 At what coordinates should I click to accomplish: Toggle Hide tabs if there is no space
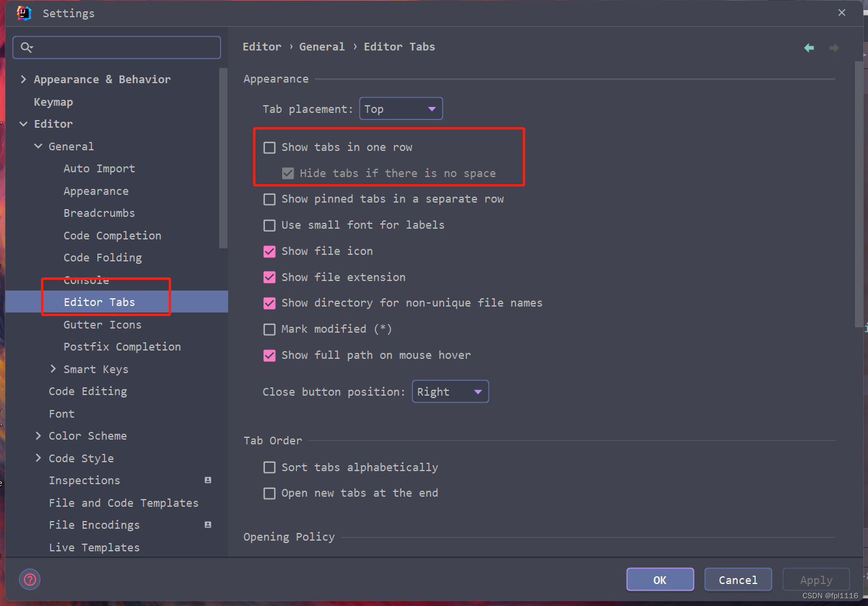click(x=288, y=173)
